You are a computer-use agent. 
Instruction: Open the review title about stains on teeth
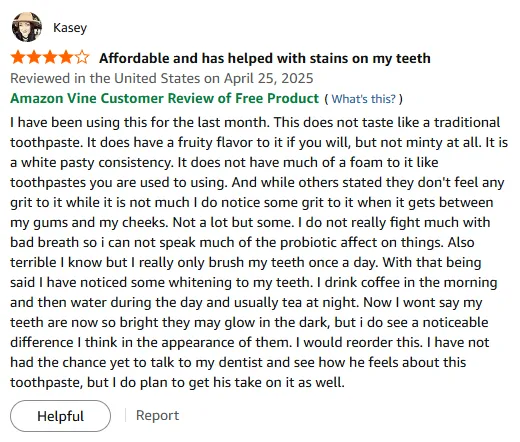tap(265, 58)
